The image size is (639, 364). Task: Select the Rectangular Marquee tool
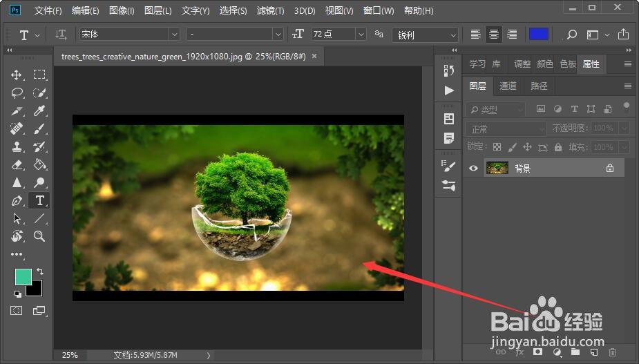point(39,74)
